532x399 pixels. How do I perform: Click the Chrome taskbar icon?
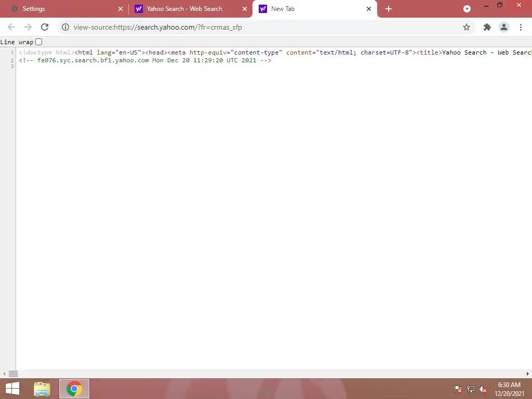tap(74, 389)
